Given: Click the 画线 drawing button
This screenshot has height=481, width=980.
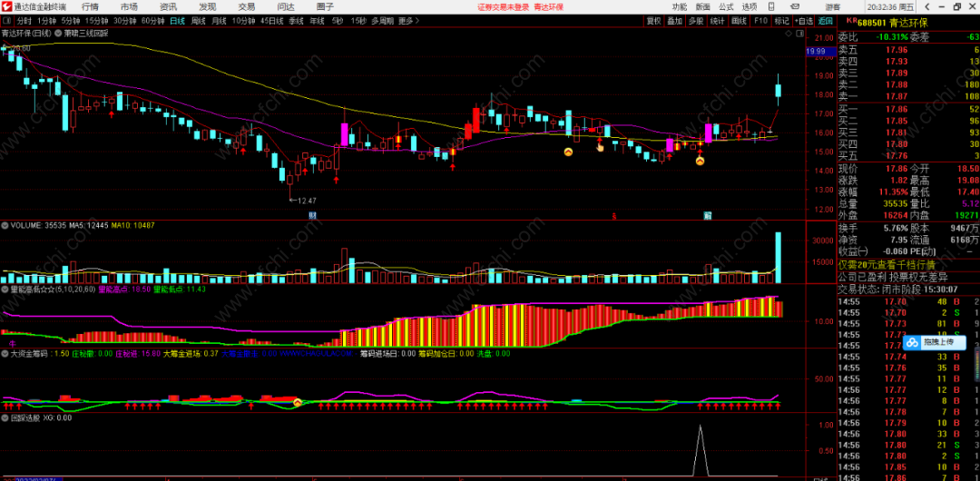Looking at the screenshot, I should pos(739,21).
